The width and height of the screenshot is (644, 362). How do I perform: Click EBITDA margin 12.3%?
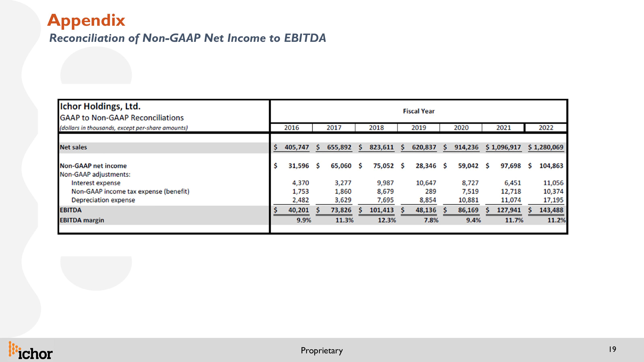pyautogui.click(x=387, y=220)
